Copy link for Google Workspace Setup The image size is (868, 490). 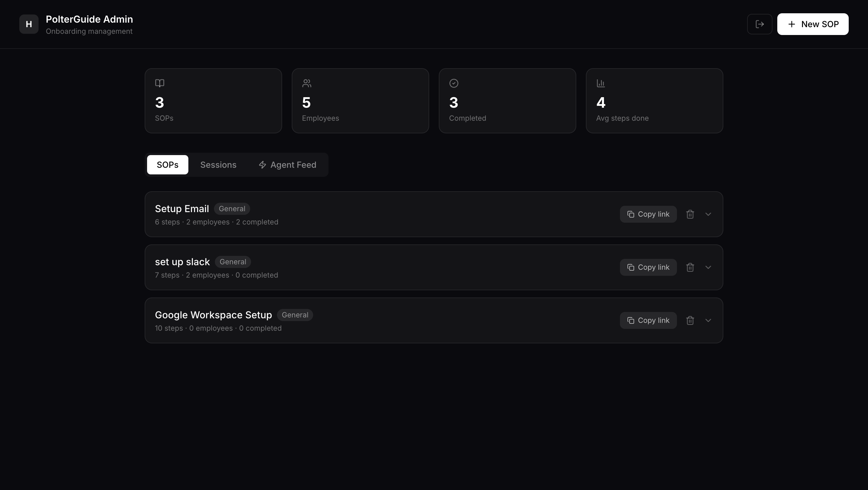(x=648, y=320)
